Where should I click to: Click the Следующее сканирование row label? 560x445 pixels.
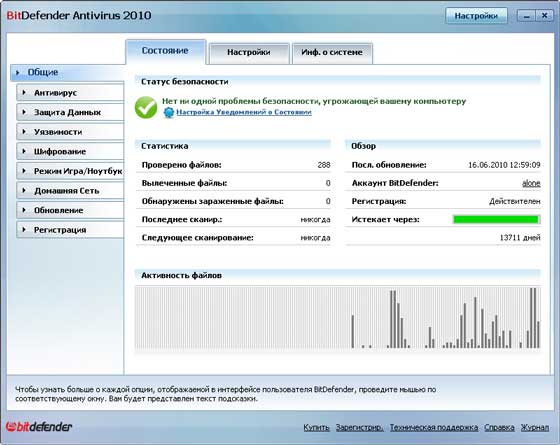tap(198, 238)
